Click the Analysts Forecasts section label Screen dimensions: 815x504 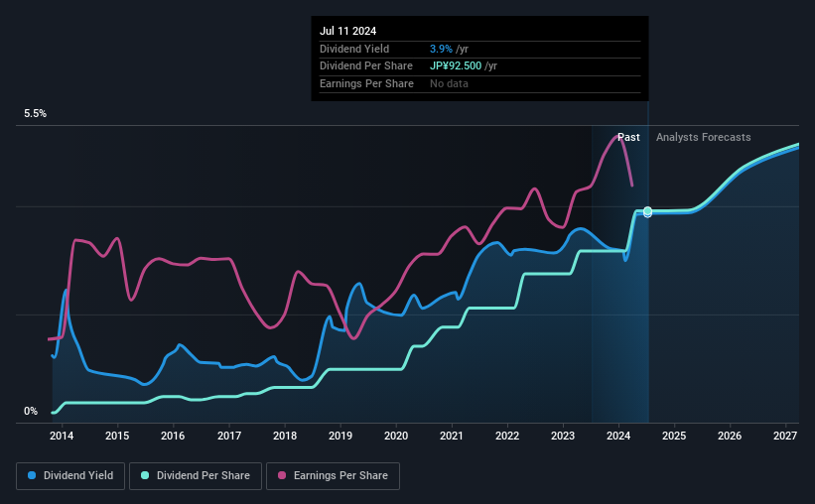tap(703, 137)
